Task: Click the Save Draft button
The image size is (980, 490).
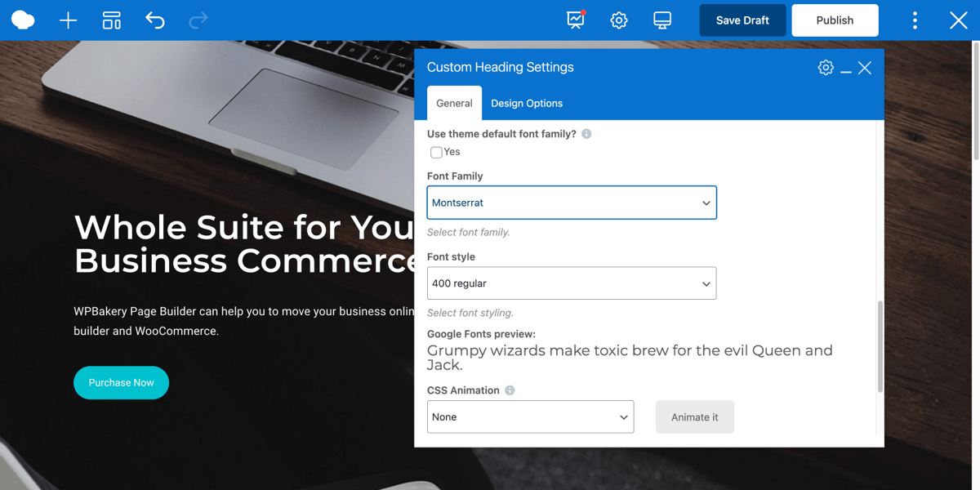Action: tap(742, 20)
